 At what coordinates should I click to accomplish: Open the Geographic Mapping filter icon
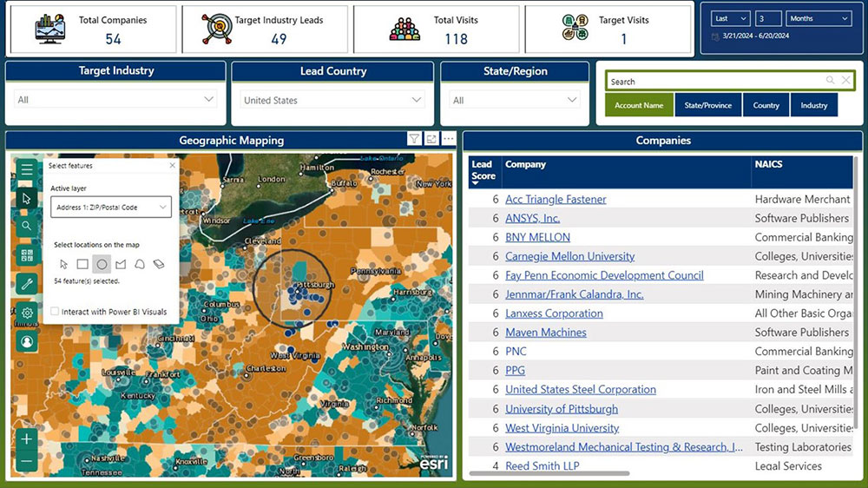point(414,139)
